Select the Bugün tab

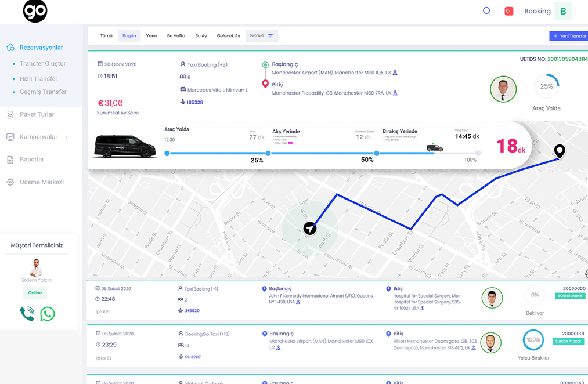[x=129, y=36]
